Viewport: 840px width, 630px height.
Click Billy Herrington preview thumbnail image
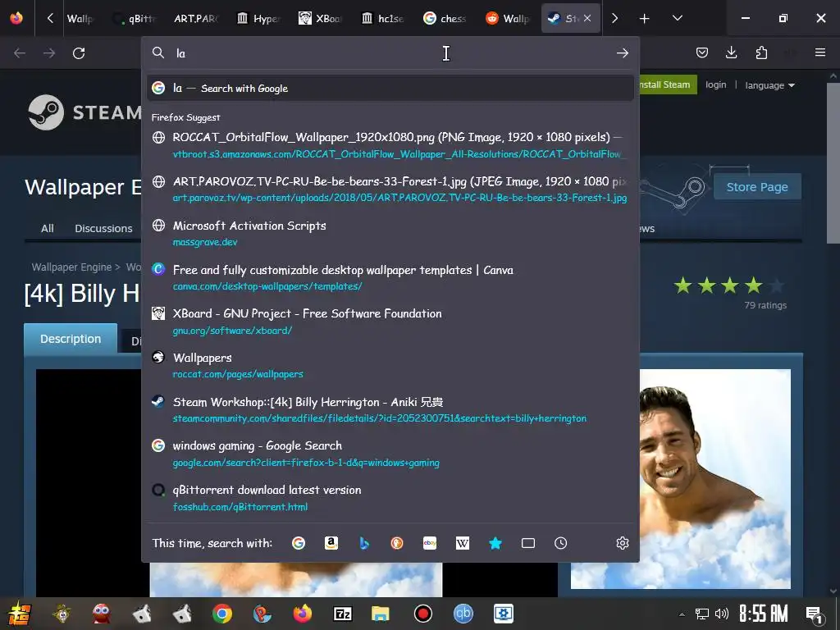(680, 479)
